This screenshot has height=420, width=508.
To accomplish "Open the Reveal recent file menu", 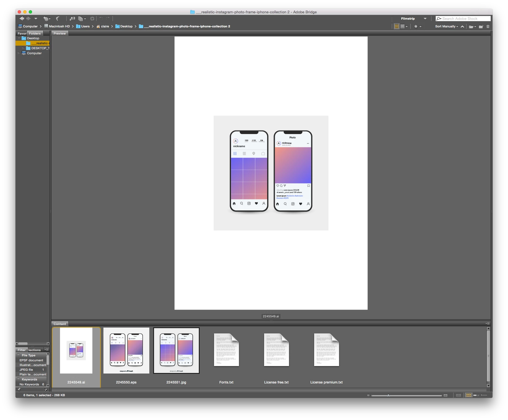I will pos(47,19).
